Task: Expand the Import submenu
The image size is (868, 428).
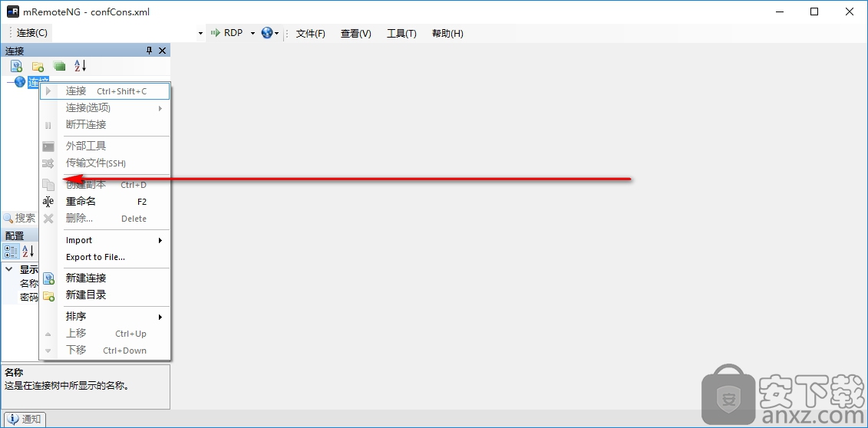Action: click(160, 241)
